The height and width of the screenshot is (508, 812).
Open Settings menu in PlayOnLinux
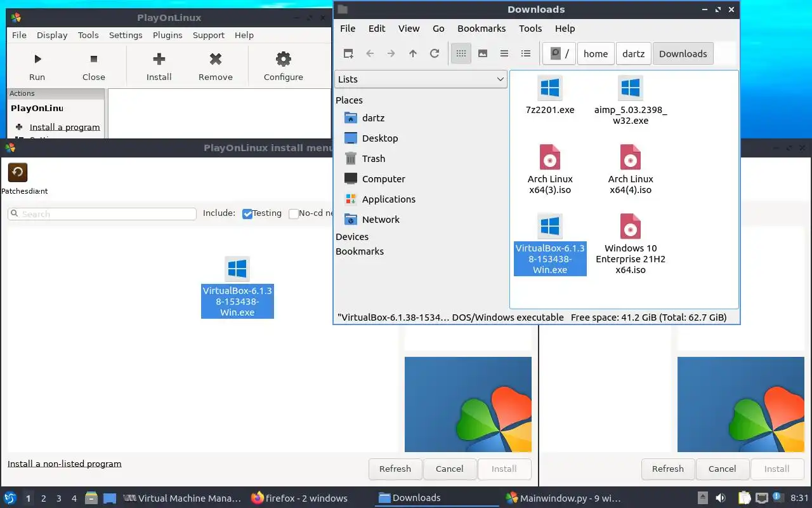click(x=126, y=36)
